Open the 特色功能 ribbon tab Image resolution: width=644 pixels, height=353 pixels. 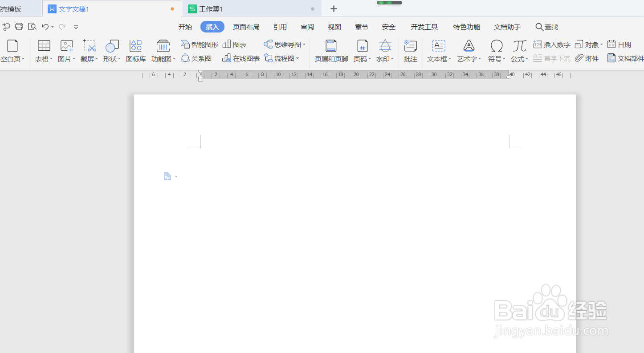click(x=467, y=27)
